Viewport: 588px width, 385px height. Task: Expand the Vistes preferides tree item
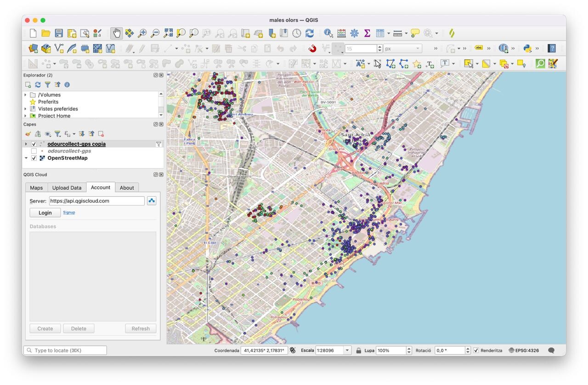(x=25, y=109)
